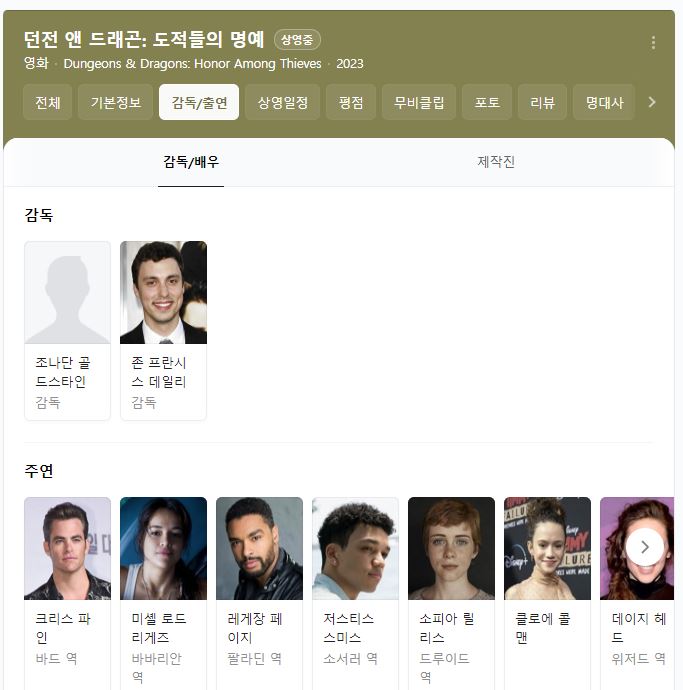Switch to the 제작진 sub-tab
Image resolution: width=683 pixels, height=690 pixels.
[x=496, y=162]
